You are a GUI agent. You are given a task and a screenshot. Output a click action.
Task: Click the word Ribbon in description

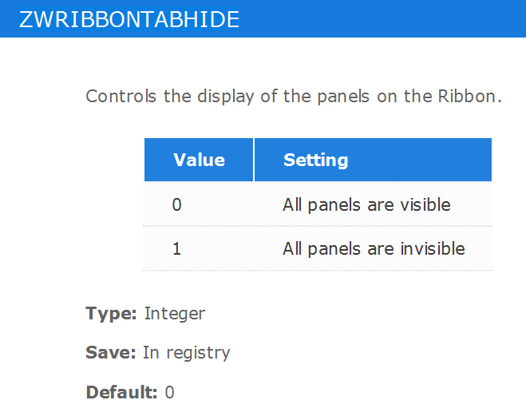pyautogui.click(x=467, y=96)
